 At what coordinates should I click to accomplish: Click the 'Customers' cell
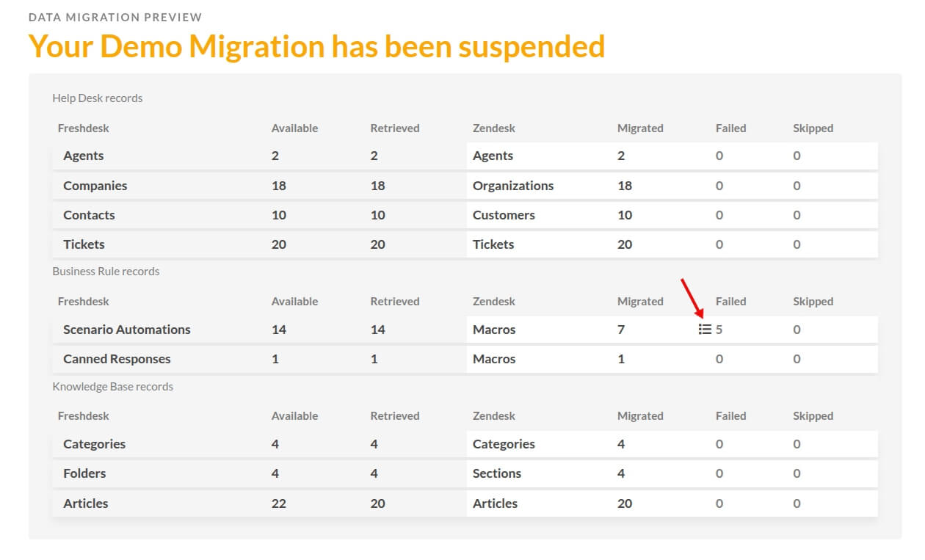click(x=504, y=215)
